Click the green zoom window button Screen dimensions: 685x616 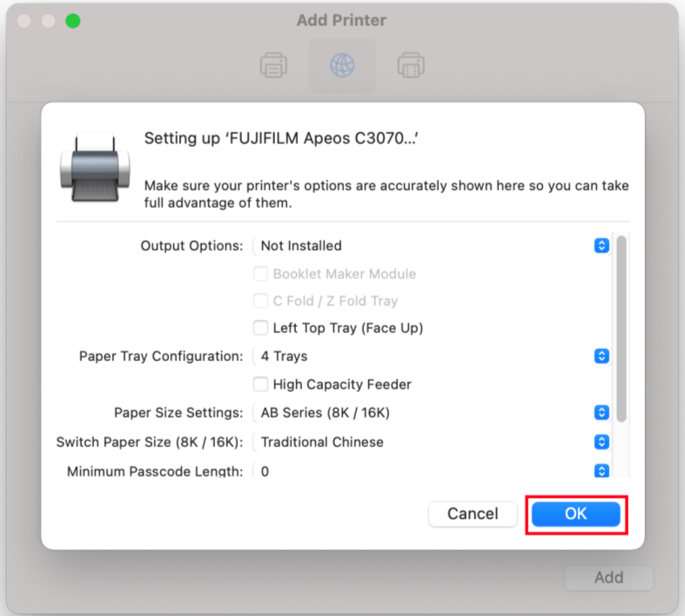click(73, 21)
